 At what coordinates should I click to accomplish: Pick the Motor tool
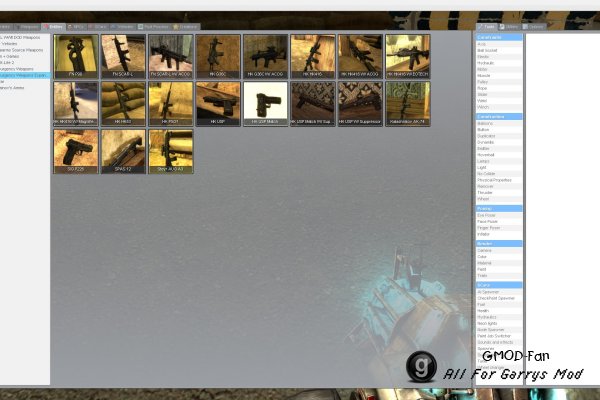[499, 69]
